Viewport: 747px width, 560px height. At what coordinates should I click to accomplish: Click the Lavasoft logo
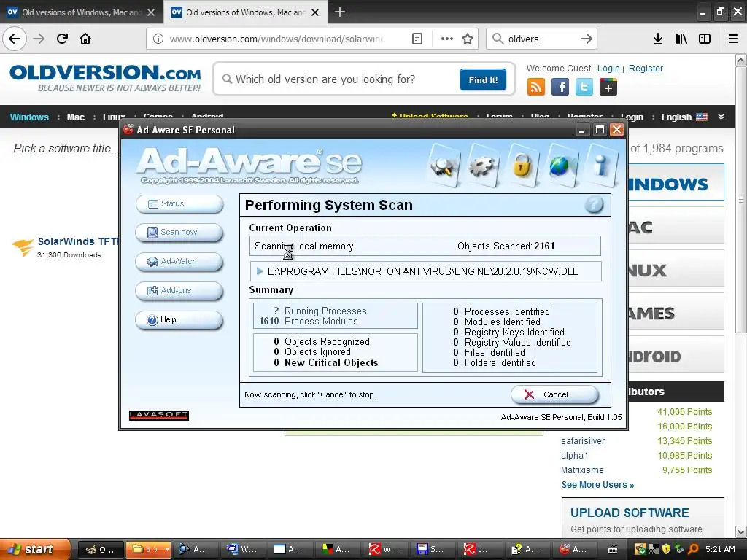coord(158,415)
